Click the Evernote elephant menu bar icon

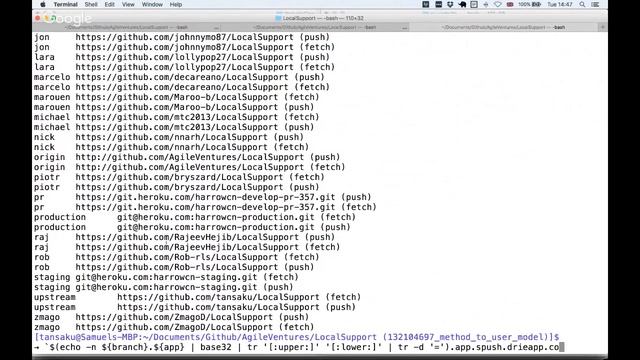(x=462, y=4)
